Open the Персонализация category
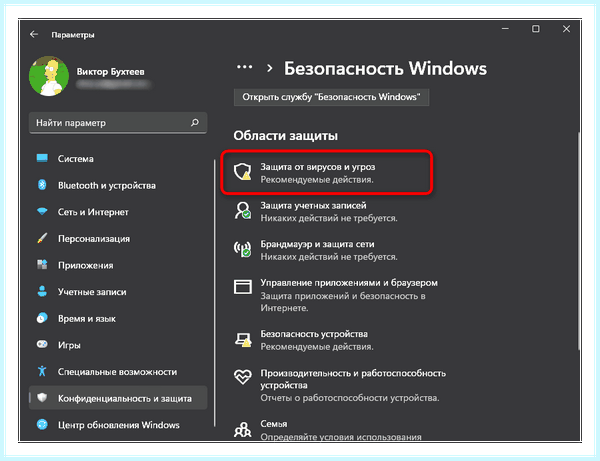Image resolution: width=600 pixels, height=461 pixels. [x=118, y=238]
